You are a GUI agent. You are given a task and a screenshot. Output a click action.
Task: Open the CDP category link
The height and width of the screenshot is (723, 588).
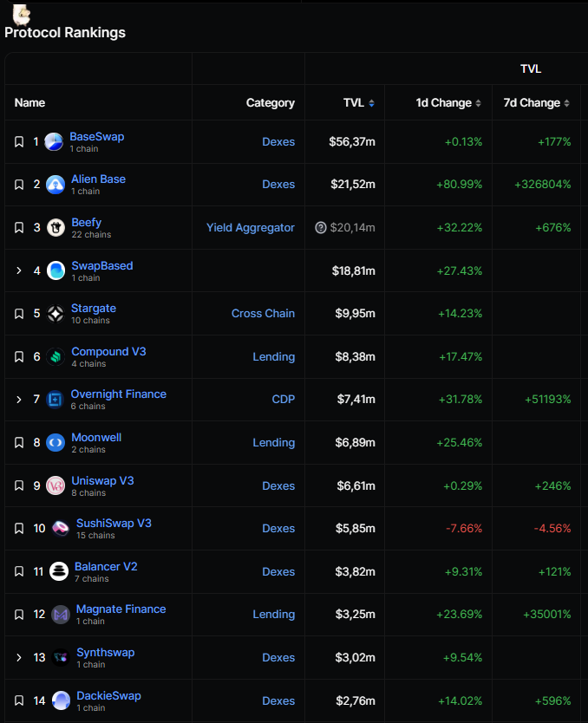coord(284,399)
